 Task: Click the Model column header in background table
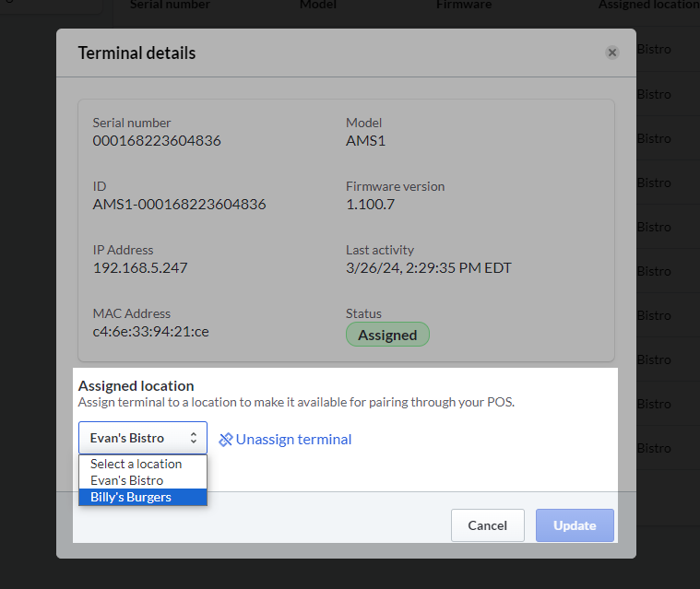click(x=318, y=5)
